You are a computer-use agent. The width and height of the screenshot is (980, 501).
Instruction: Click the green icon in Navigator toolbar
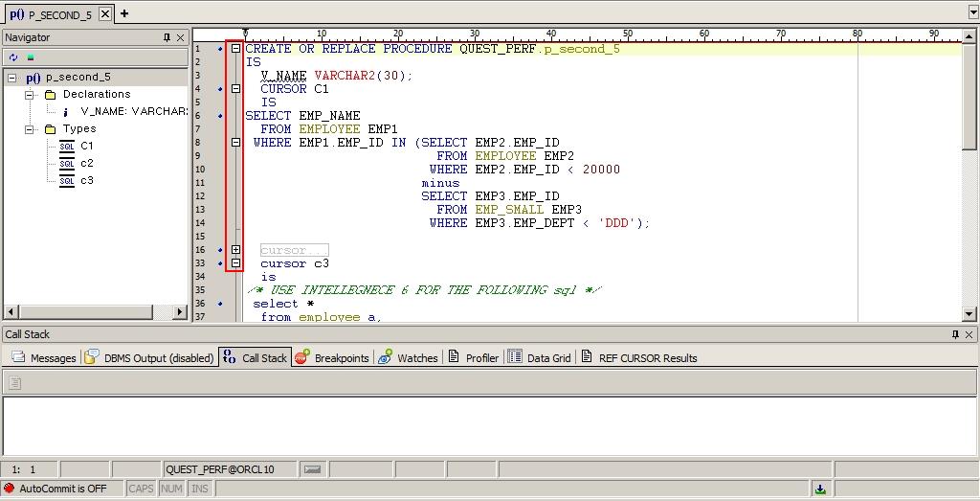[31, 57]
